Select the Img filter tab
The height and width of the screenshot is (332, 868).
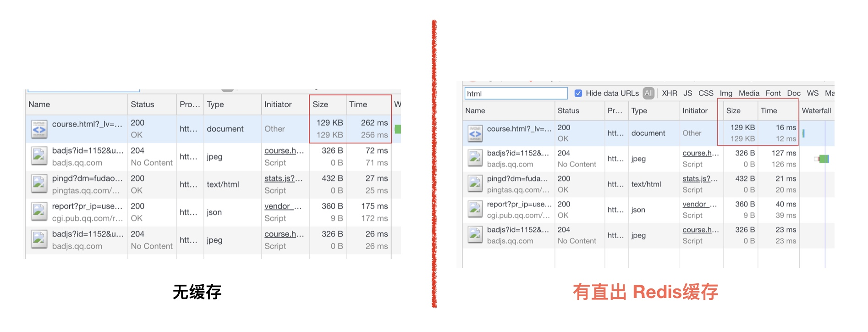pyautogui.click(x=726, y=93)
